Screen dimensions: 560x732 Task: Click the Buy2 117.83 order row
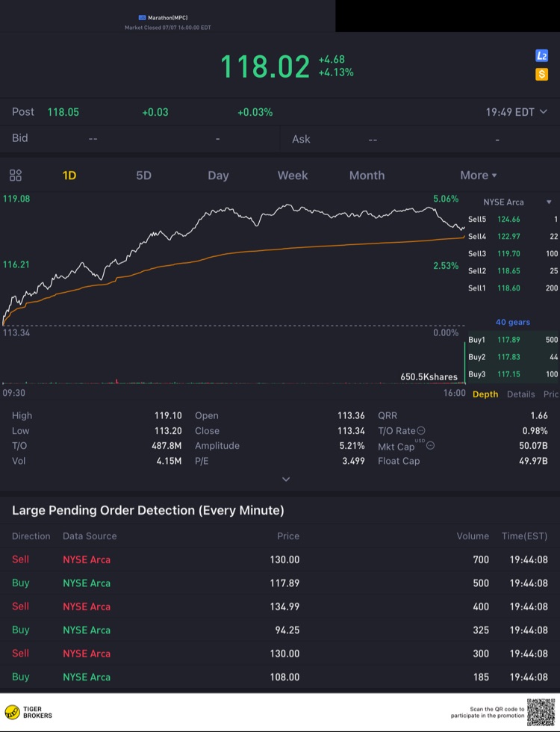pos(513,357)
